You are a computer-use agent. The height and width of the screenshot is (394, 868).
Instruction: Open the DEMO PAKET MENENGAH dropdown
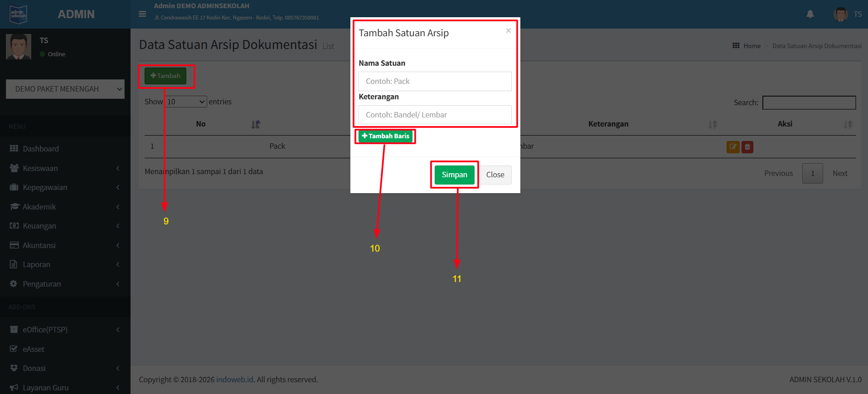[x=65, y=89]
